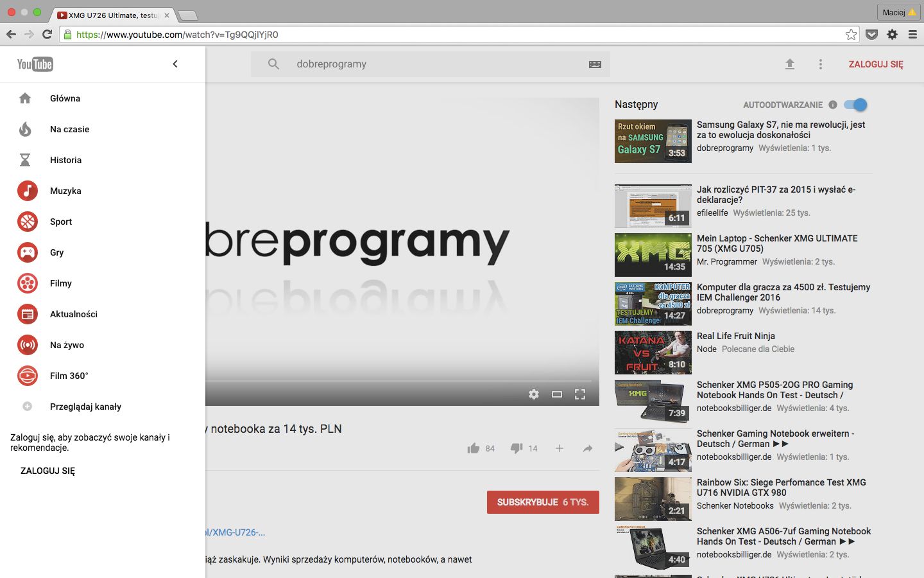924x578 pixels.
Task: Click the search magnifier icon
Action: [273, 64]
